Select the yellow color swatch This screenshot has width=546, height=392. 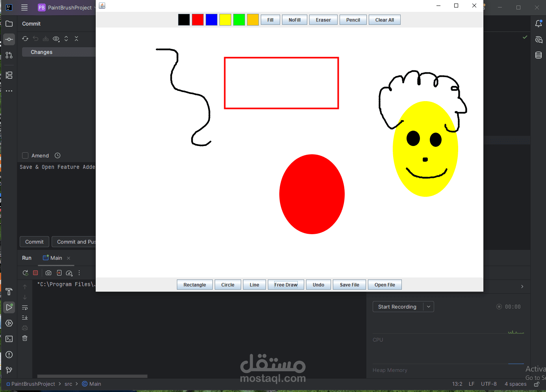click(225, 20)
